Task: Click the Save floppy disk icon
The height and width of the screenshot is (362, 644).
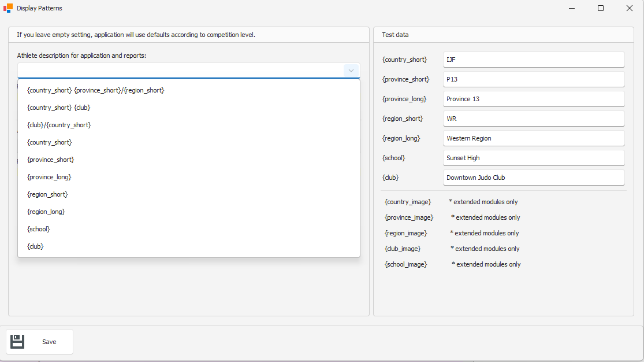Action: 17,342
